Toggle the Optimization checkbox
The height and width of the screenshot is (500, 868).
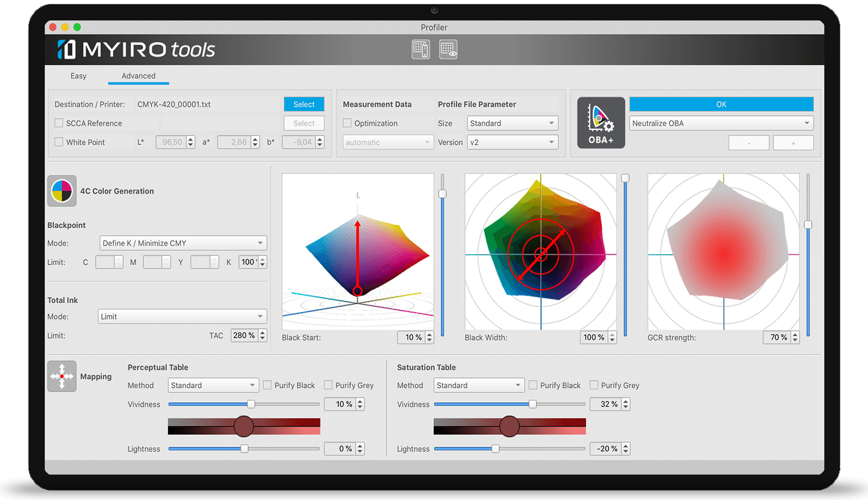(x=347, y=123)
